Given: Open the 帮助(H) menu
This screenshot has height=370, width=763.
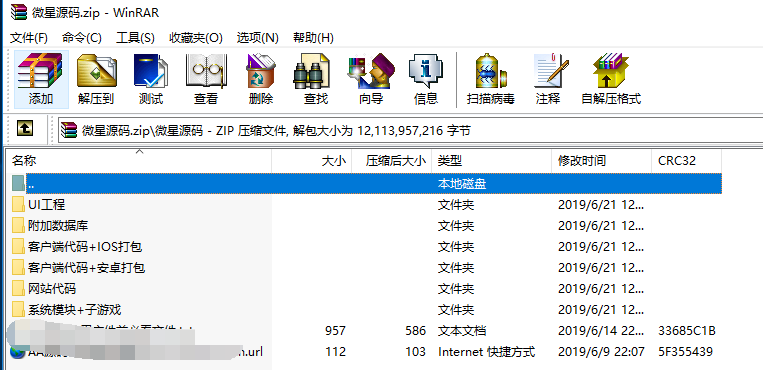Looking at the screenshot, I should click(x=313, y=37).
